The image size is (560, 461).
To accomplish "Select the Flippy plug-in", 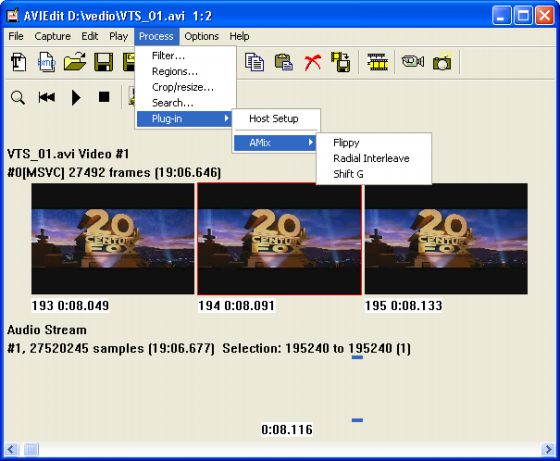I will point(374,142).
